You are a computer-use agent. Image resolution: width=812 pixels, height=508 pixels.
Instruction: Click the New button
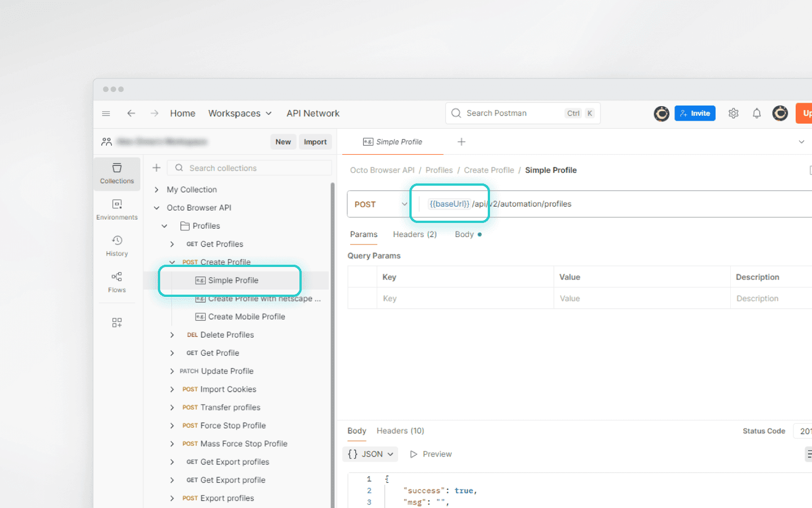tap(283, 142)
